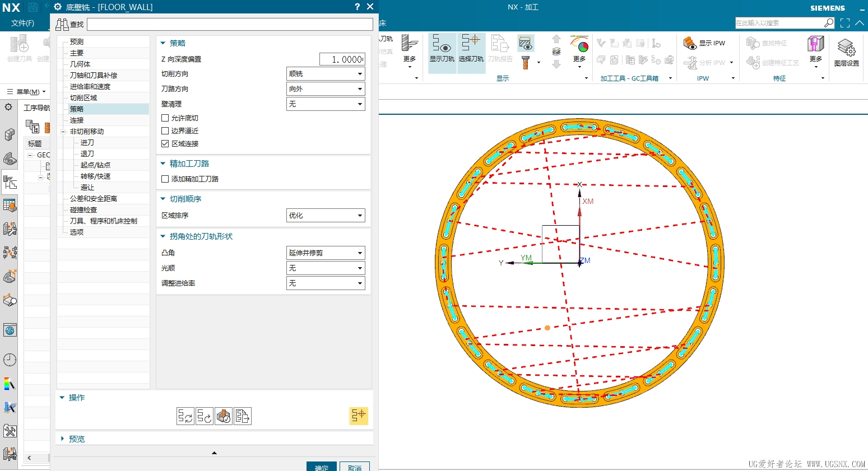Click the magenta 特征 更多 icon

[816, 50]
